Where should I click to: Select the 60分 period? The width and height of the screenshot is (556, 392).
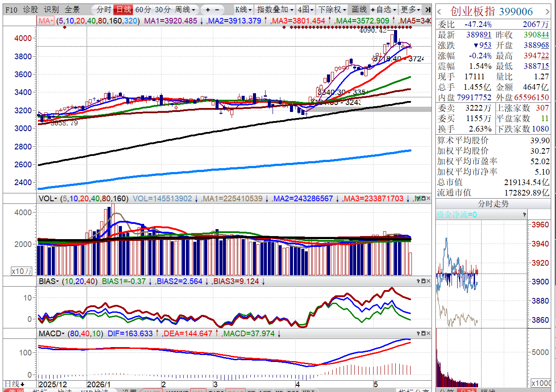[x=142, y=10]
